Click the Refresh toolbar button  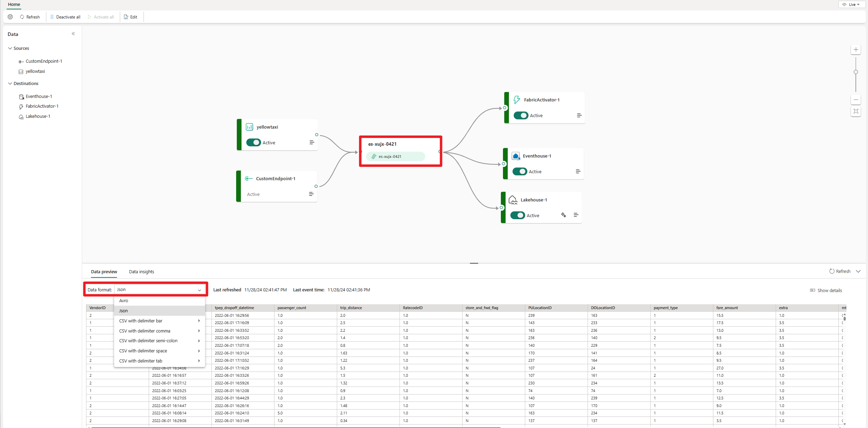[30, 17]
